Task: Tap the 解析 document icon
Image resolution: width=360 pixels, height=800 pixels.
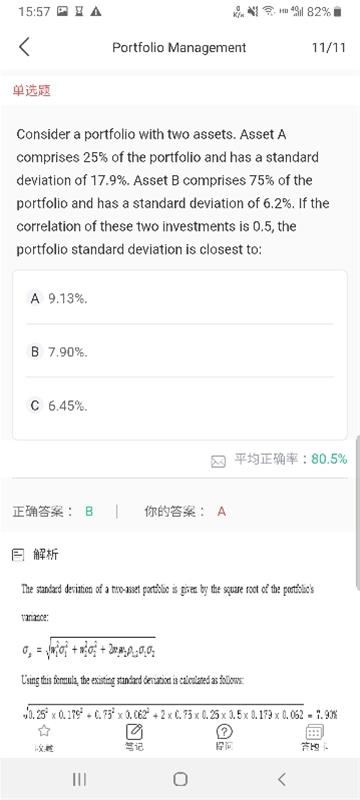Action: tap(18, 554)
